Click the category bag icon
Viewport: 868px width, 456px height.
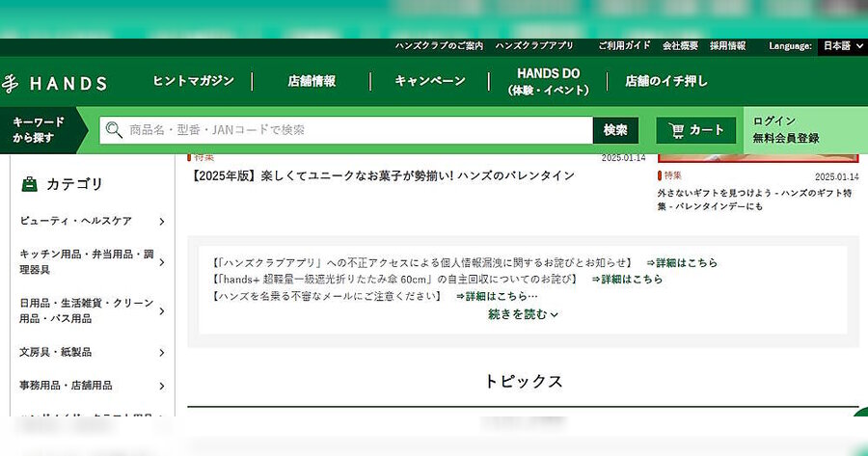click(x=29, y=184)
